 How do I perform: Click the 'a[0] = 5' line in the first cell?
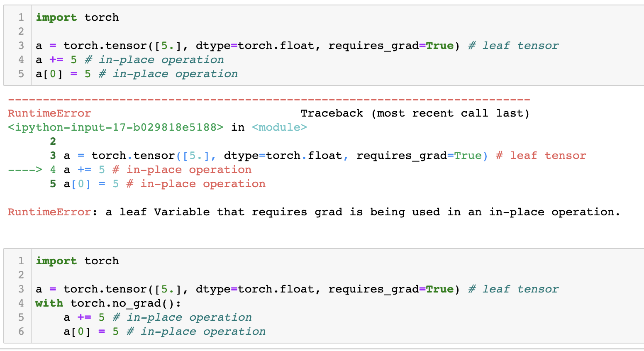pyautogui.click(x=63, y=74)
